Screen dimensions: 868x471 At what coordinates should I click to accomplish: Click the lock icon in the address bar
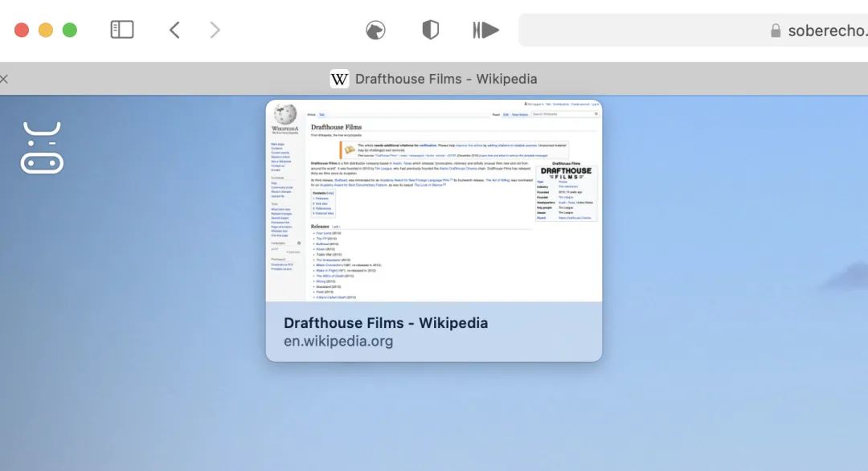pyautogui.click(x=776, y=31)
